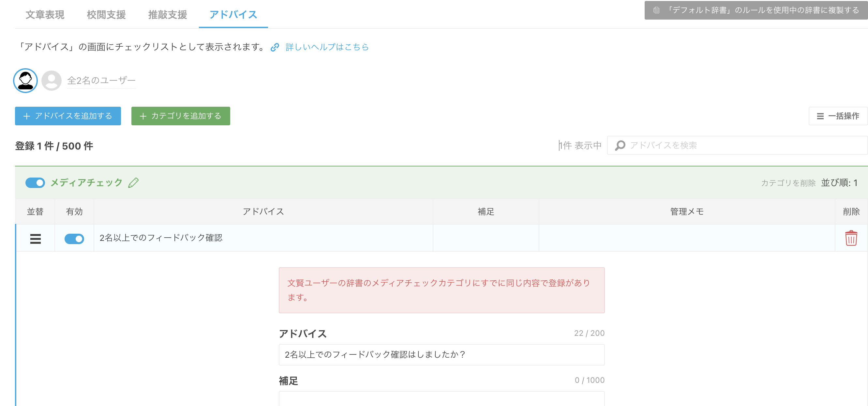Open the 文章表現 tab

[45, 14]
